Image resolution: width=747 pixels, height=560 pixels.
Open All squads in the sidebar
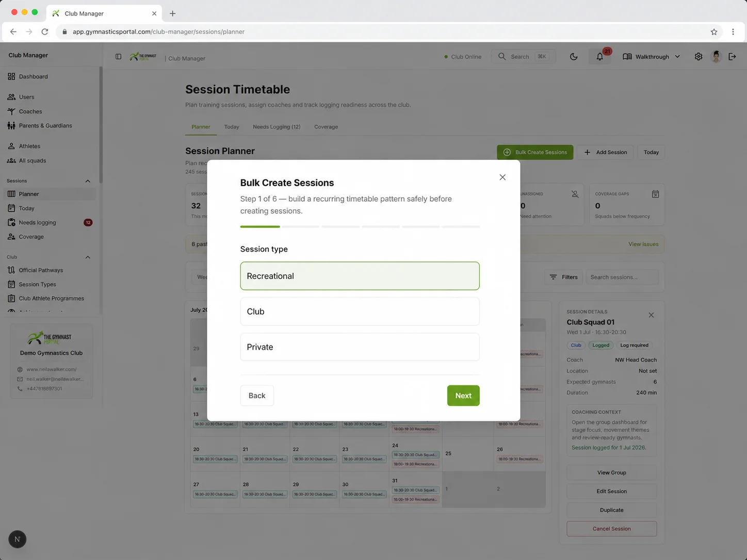[33, 161]
